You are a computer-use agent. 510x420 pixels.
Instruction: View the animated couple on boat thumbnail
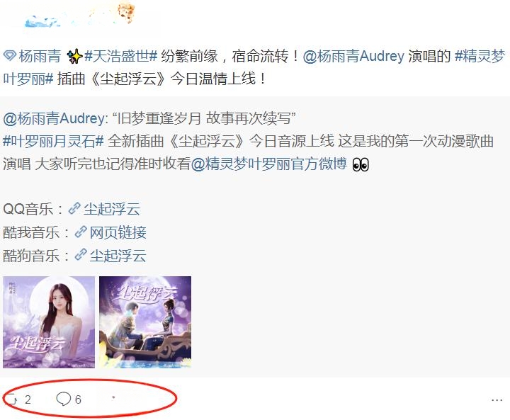[x=145, y=322]
